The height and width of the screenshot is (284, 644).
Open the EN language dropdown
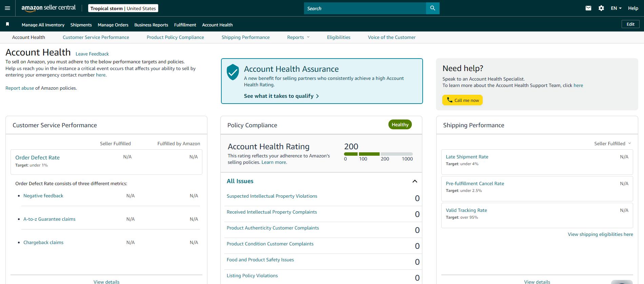(616, 8)
